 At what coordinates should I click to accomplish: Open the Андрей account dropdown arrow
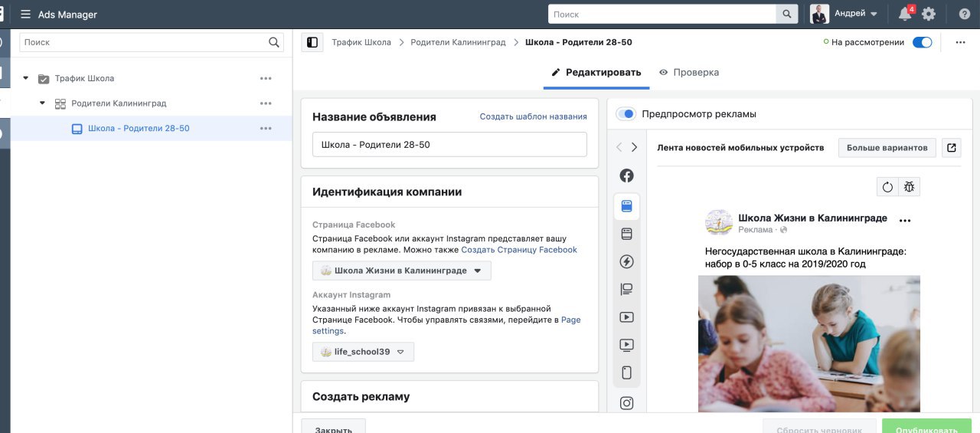click(x=874, y=14)
